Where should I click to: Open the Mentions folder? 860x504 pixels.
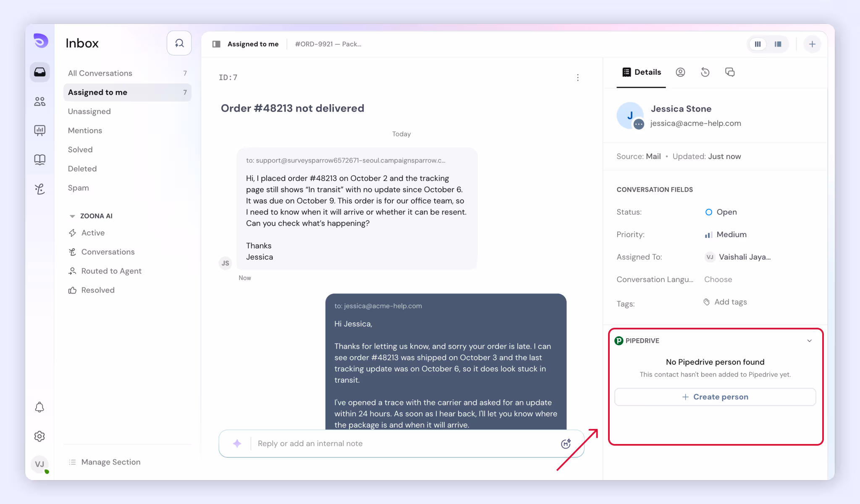coord(127,131)
